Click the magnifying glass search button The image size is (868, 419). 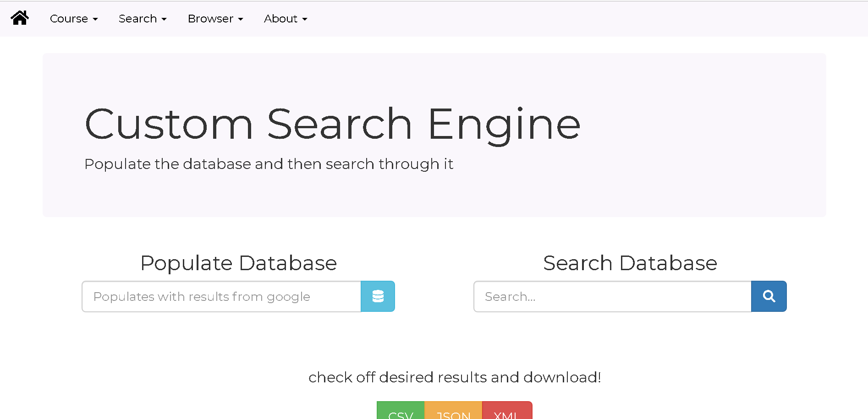coord(769,296)
